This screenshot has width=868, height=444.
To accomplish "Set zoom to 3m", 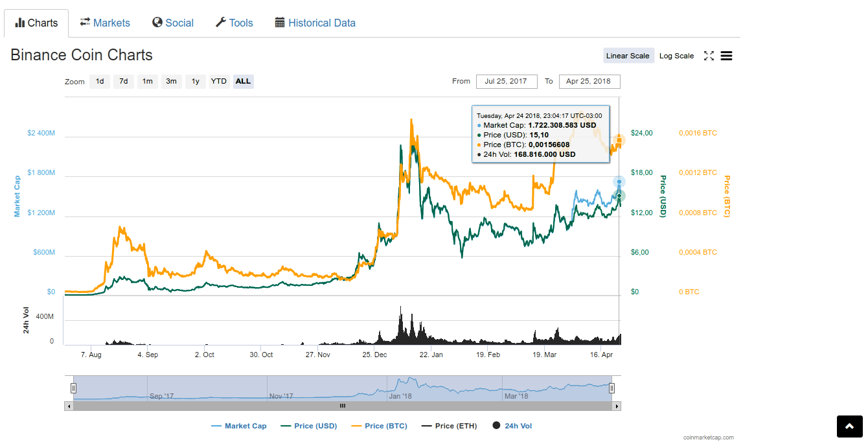I will click(x=171, y=82).
